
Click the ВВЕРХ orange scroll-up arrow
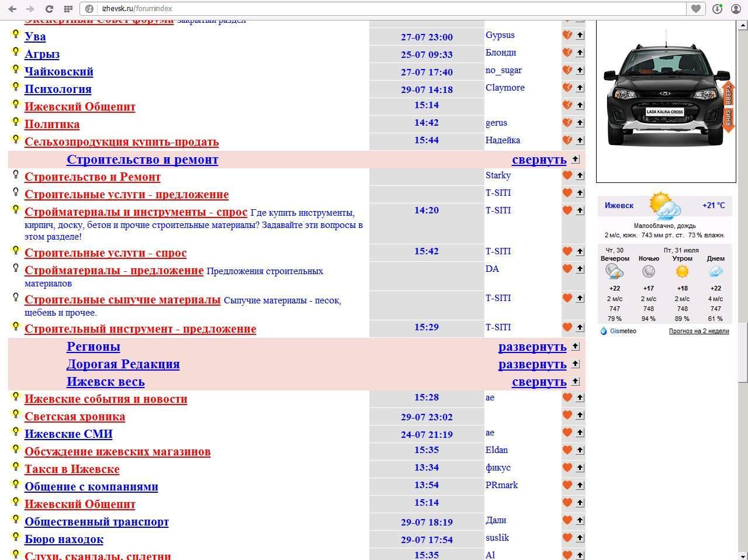[728, 94]
